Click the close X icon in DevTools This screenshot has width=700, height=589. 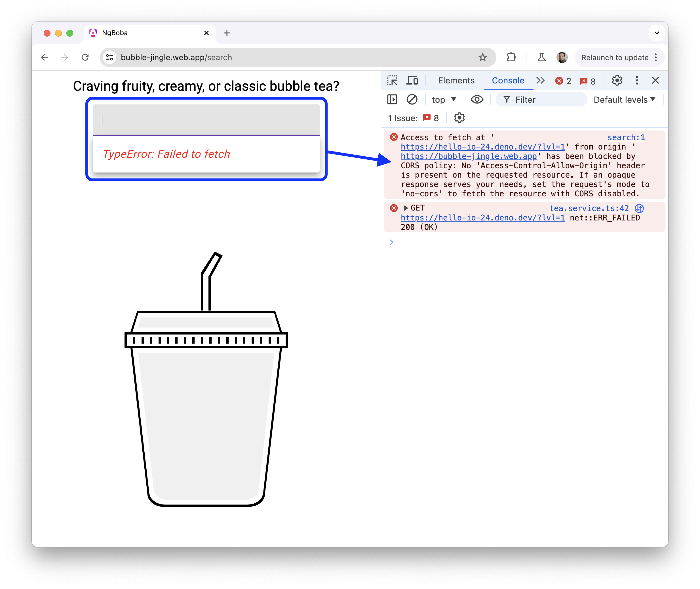point(655,81)
